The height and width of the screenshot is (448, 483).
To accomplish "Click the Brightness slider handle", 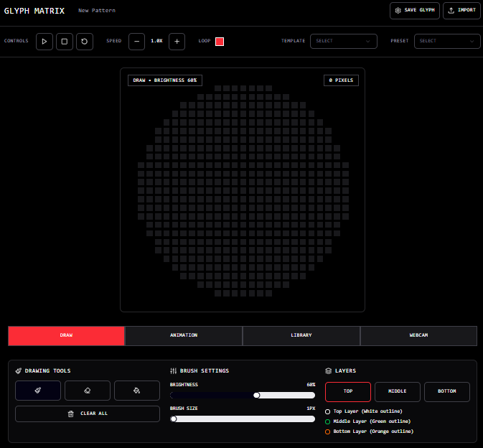I will pyautogui.click(x=257, y=395).
